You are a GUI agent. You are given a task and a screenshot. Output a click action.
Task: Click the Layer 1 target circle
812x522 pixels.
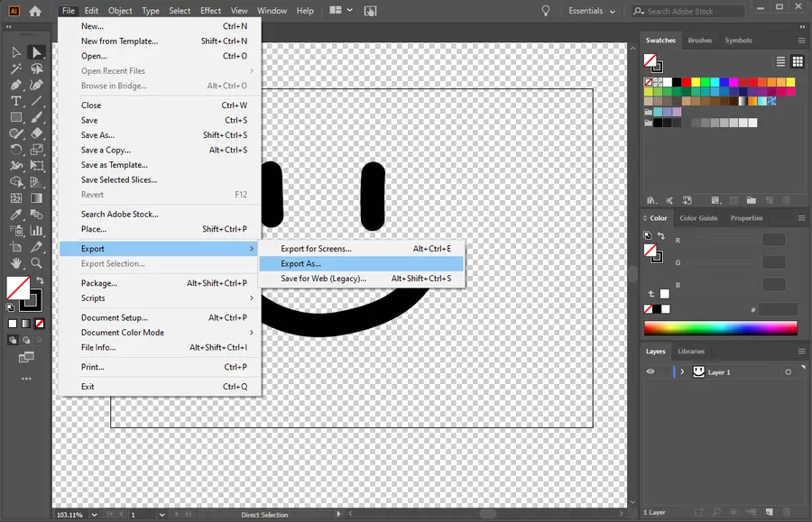(788, 372)
